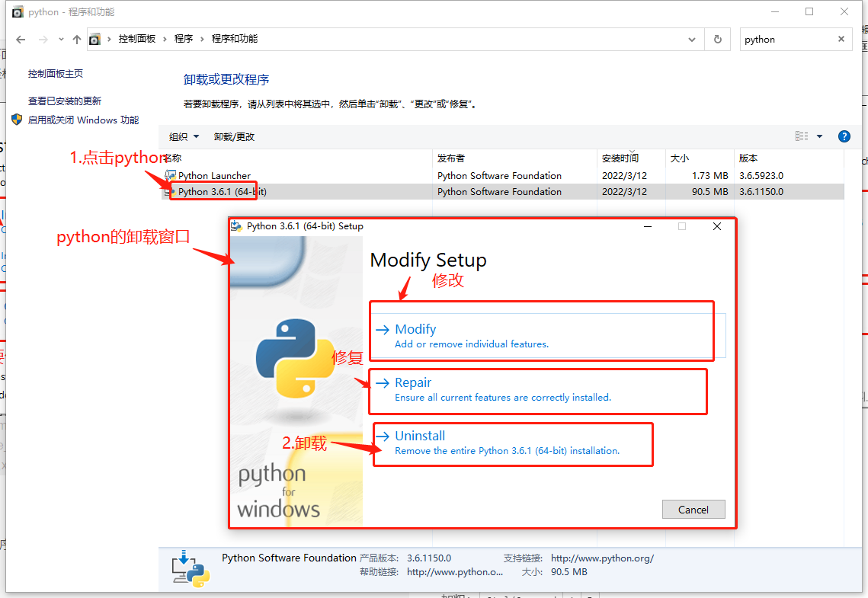Select 程序和功能 breadcrumb segment
This screenshot has height=598, width=868.
[x=235, y=39]
